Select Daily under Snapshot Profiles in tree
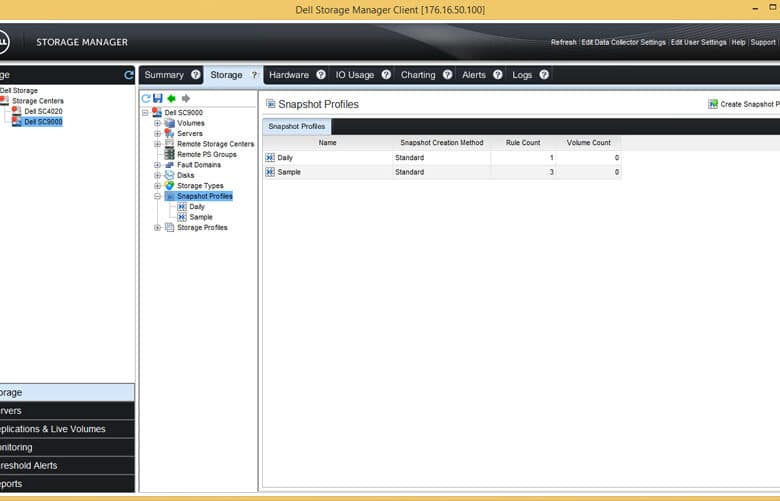 197,206
